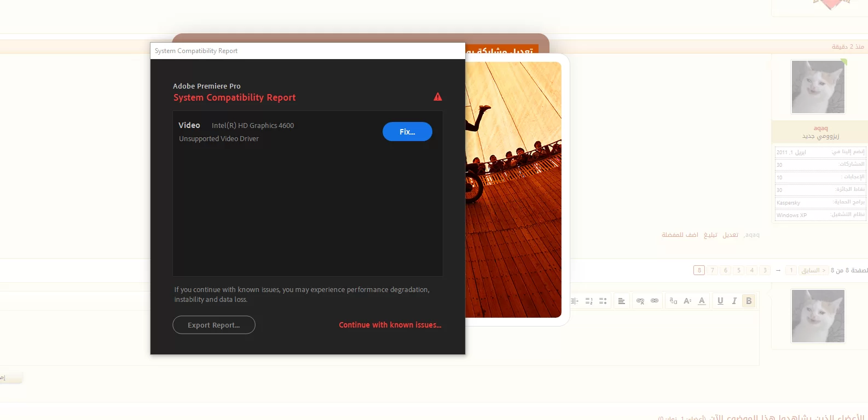868x420 pixels.
Task: Click the Windows XP value in the stats
Action: click(791, 215)
